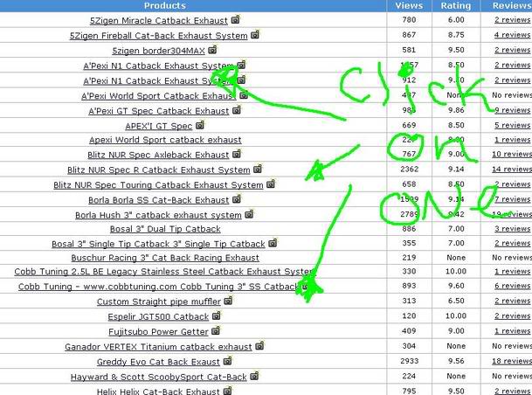Image resolution: width=532 pixels, height=395 pixels.
Task: Open camera icon for Hayward & Scott ScoobySport
Action: (255, 377)
